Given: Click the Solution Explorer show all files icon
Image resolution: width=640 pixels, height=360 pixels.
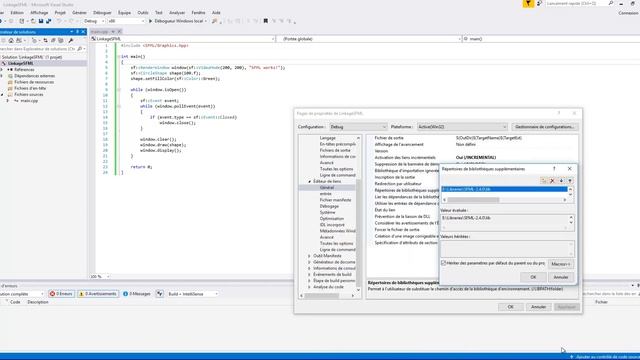Looking at the screenshot, I should point(61,40).
